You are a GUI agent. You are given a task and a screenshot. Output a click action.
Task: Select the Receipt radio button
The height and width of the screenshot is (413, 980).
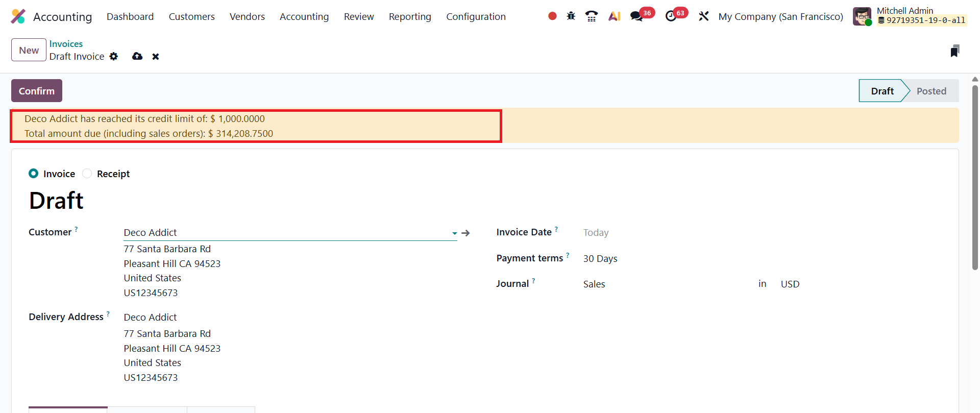[87, 174]
